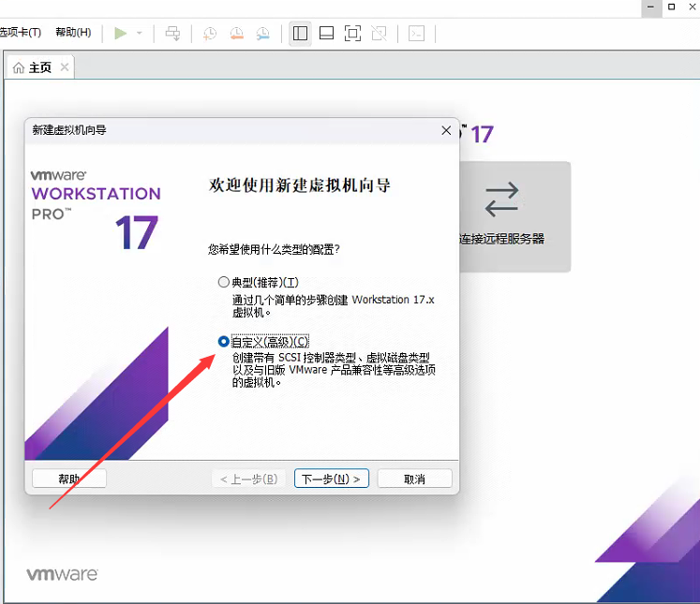
Task: Click the 下一步(N) button
Action: click(331, 479)
